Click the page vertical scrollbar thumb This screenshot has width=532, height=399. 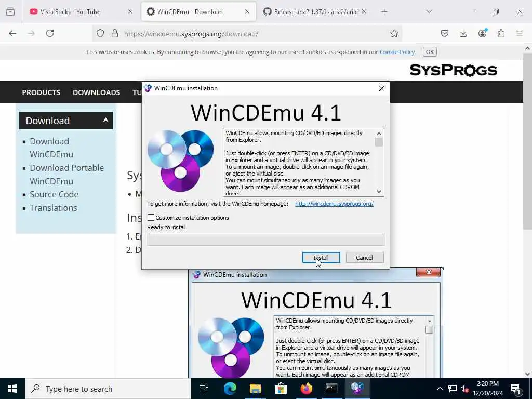tap(527, 141)
